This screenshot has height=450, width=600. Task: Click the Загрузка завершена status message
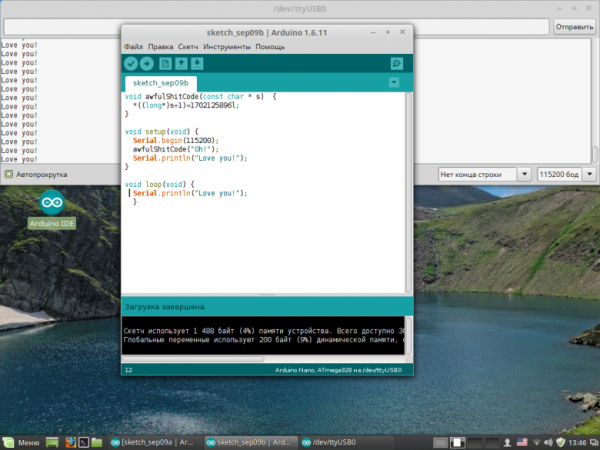(x=166, y=307)
